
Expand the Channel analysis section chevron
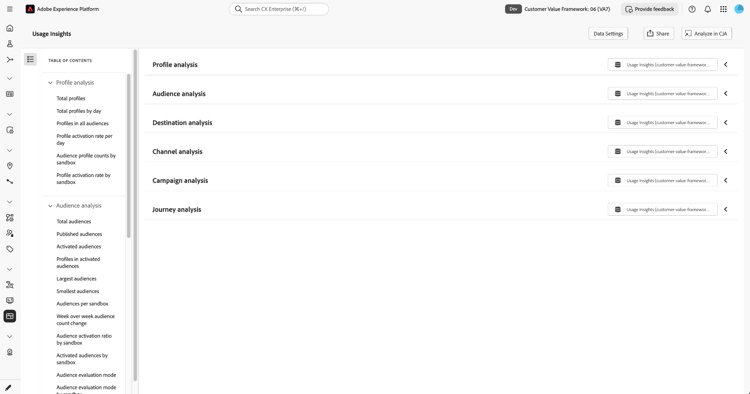(x=726, y=152)
